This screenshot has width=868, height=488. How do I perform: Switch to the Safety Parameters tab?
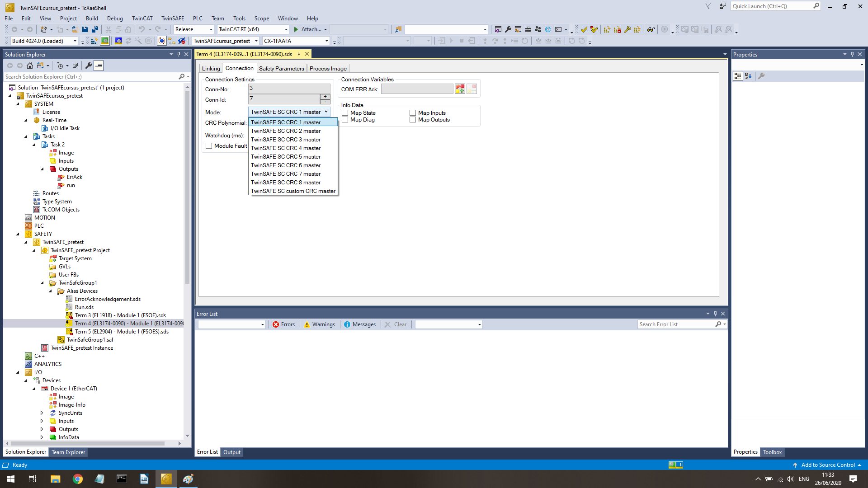pos(281,69)
